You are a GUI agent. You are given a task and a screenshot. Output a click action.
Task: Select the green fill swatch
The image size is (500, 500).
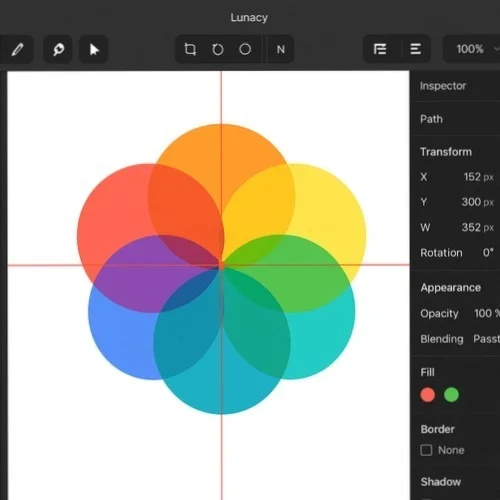[x=451, y=395]
